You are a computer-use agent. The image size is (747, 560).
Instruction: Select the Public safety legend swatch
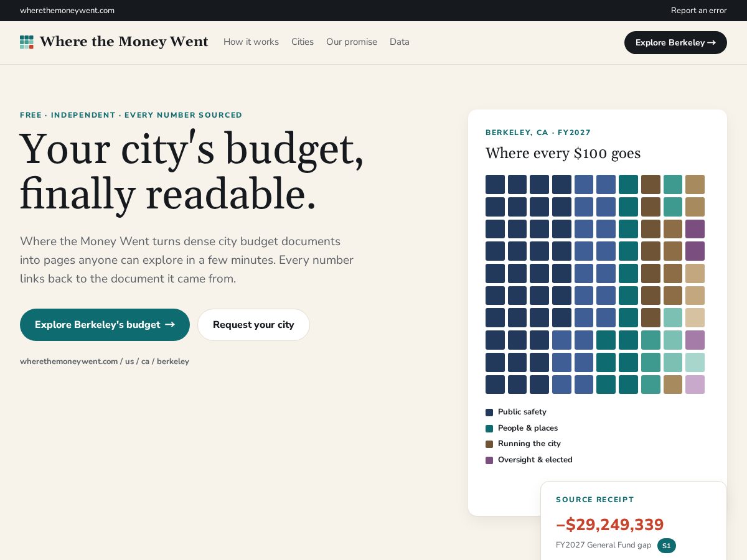[489, 413]
